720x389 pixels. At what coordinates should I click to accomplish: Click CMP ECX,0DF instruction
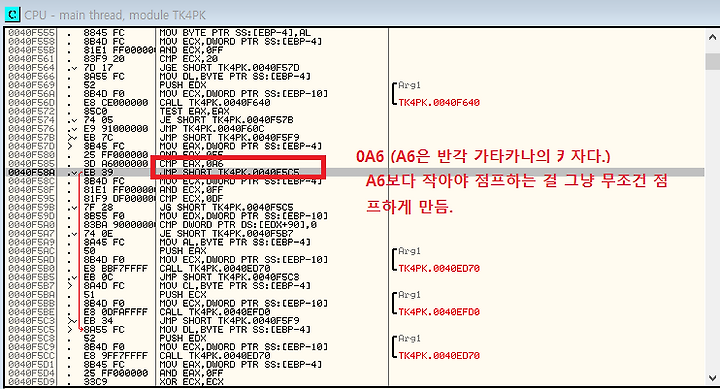point(191,198)
